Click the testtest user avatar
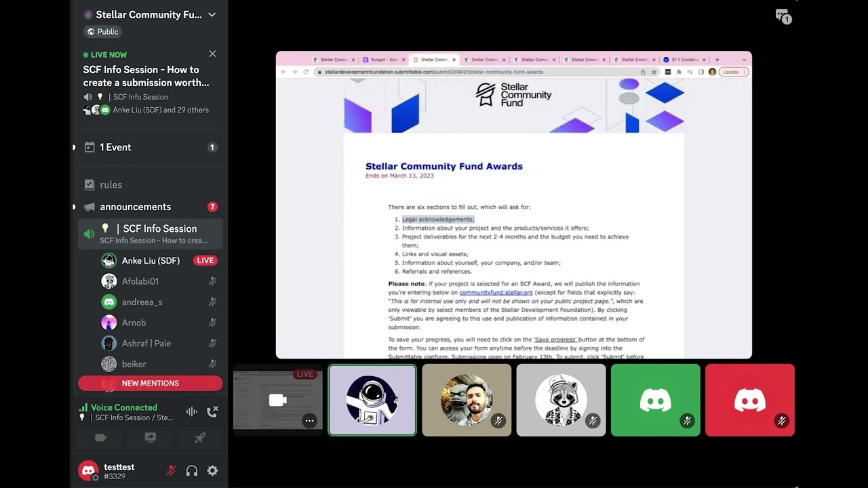868x488 pixels. (88, 470)
